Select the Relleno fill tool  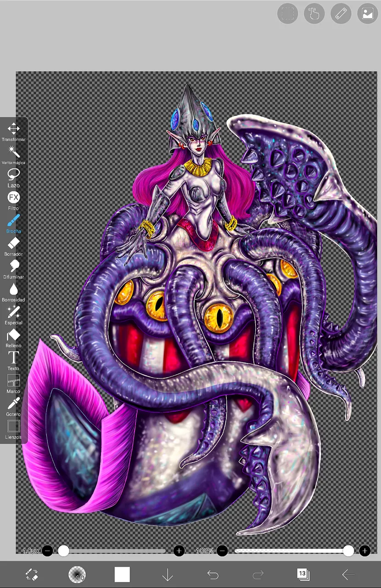coord(13,338)
